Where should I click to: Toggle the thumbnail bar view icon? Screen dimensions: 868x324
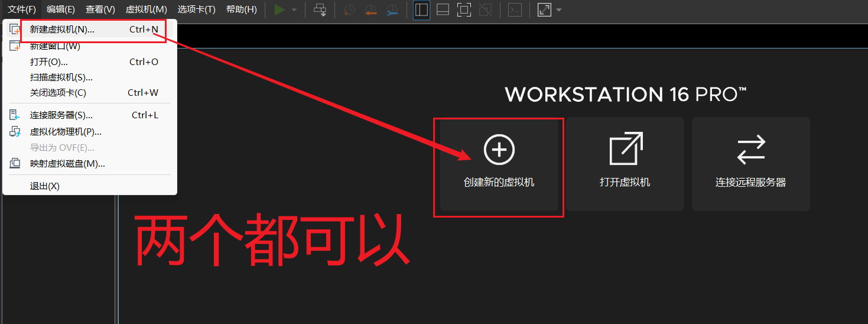443,9
